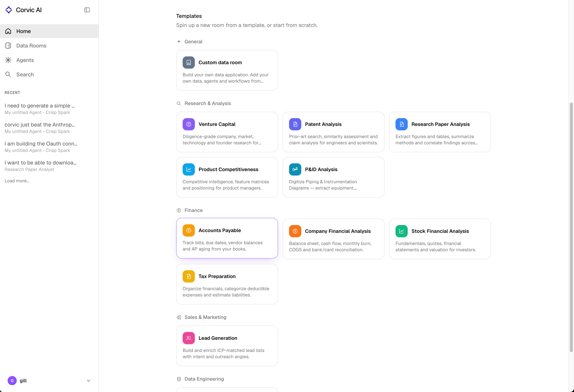Click the Company Financial Analysis icon
Screen dimensions: 574x392
coord(295,231)
